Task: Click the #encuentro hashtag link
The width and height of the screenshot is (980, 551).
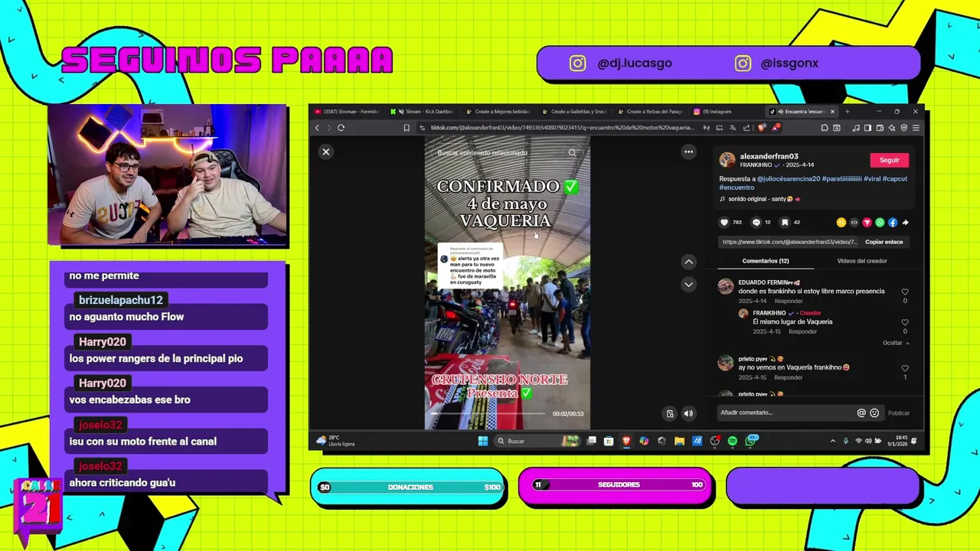Action: click(737, 187)
